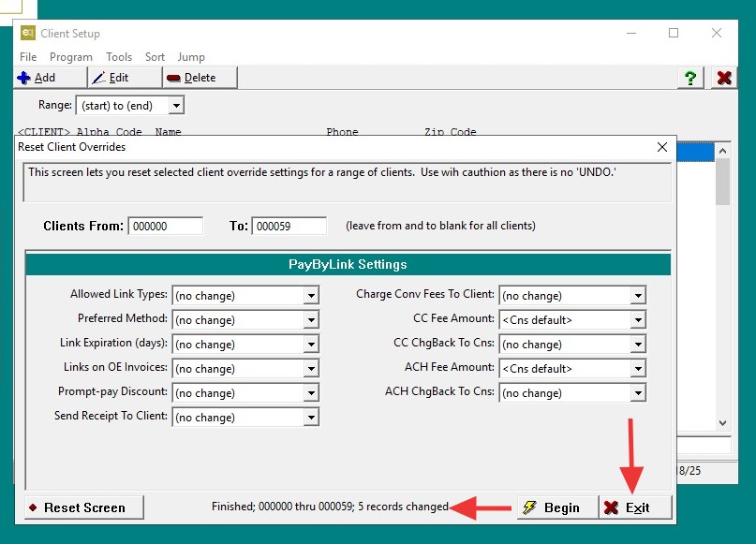Expand ACH ChgBack To Cns dropdown
Screen dimensions: 756x544
[x=638, y=392]
